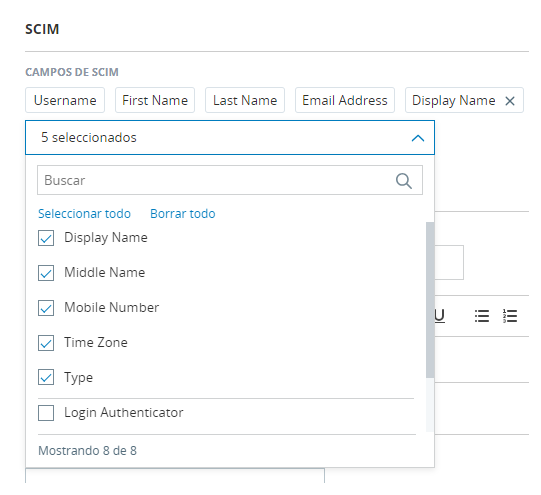Focus the Buscar search field
Viewport: 541px width, 495px height.
pyautogui.click(x=230, y=180)
